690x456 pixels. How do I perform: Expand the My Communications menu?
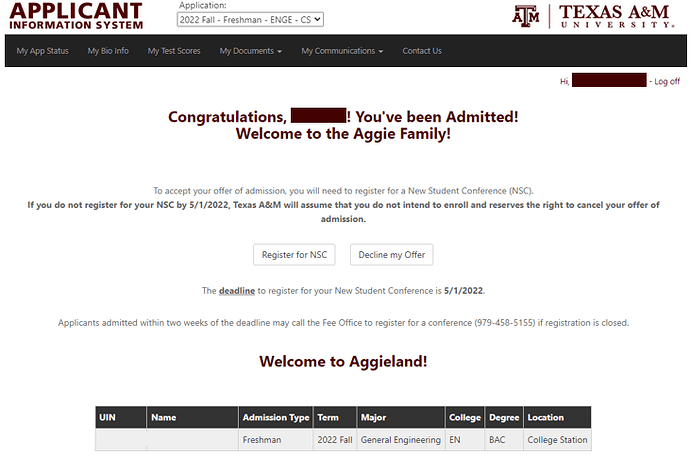[342, 51]
